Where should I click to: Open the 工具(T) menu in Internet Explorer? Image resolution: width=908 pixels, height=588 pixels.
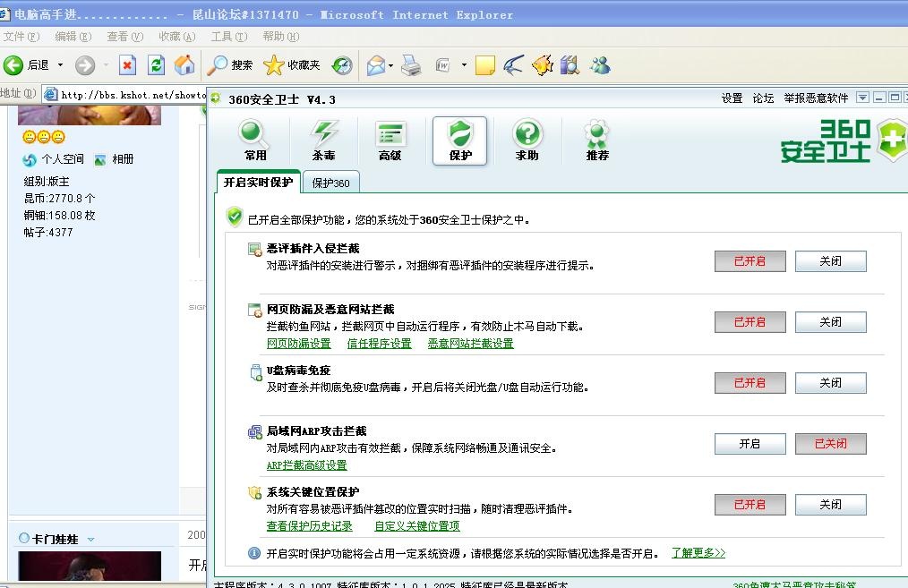coord(228,37)
